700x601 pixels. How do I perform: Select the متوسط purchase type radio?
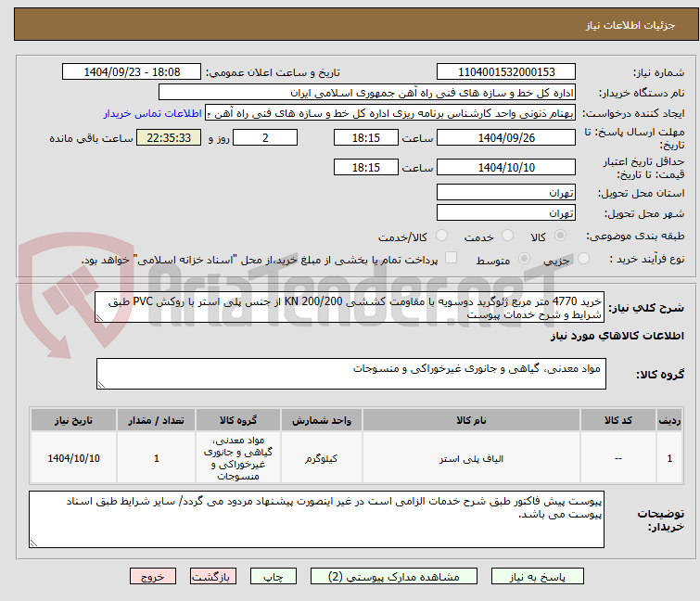pos(524,259)
